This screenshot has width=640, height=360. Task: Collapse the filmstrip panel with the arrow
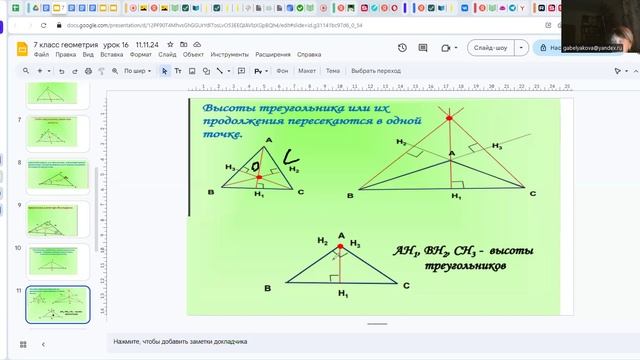coord(43,344)
